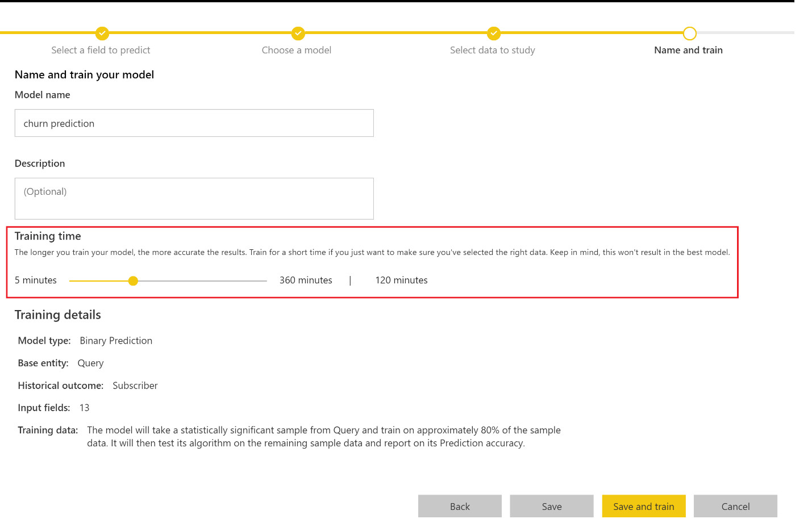This screenshot has width=812, height=523.
Task: Open the 'Choose a model' step label
Action: 296,50
